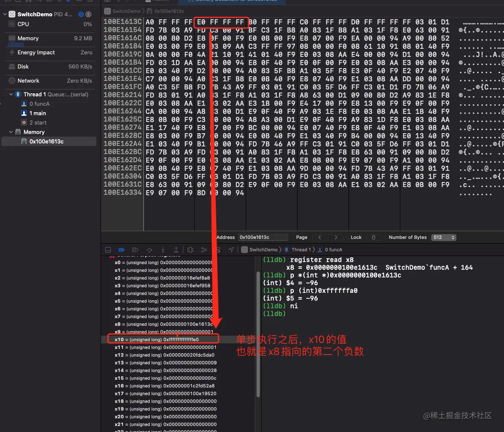Click the pause indicator beside SwitchDemo PID
The height and width of the screenshot is (432, 504).
point(88,14)
